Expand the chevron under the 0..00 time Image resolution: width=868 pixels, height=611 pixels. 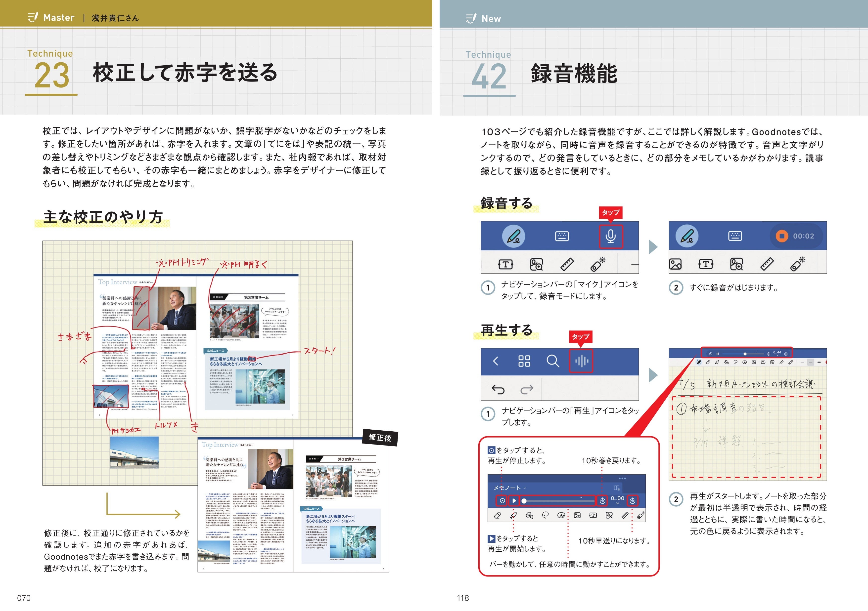pyautogui.click(x=617, y=504)
